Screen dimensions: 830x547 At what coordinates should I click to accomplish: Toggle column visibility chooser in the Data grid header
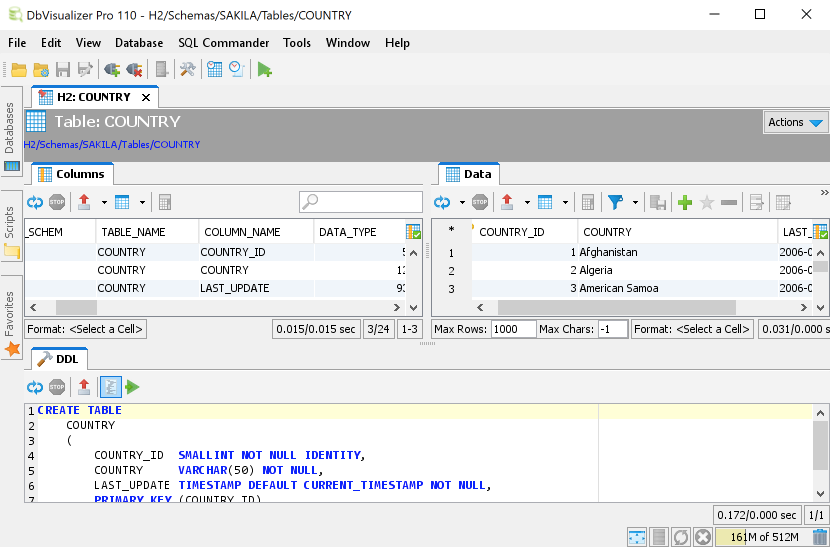click(820, 231)
